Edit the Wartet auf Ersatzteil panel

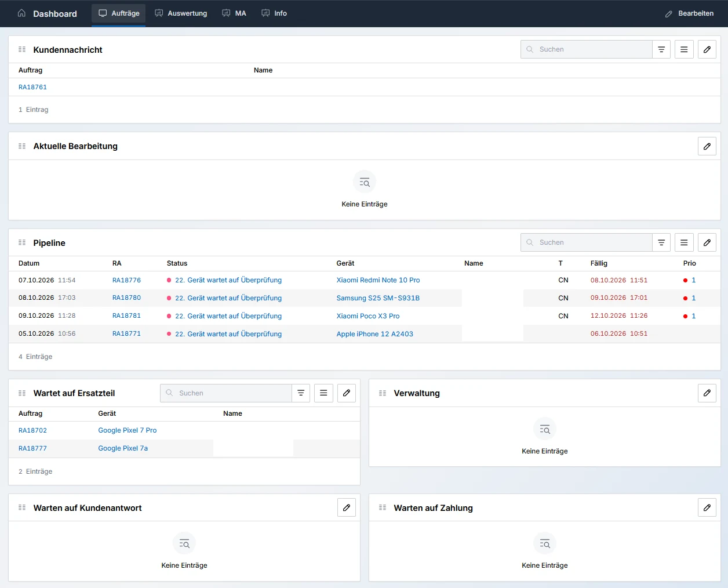point(347,393)
